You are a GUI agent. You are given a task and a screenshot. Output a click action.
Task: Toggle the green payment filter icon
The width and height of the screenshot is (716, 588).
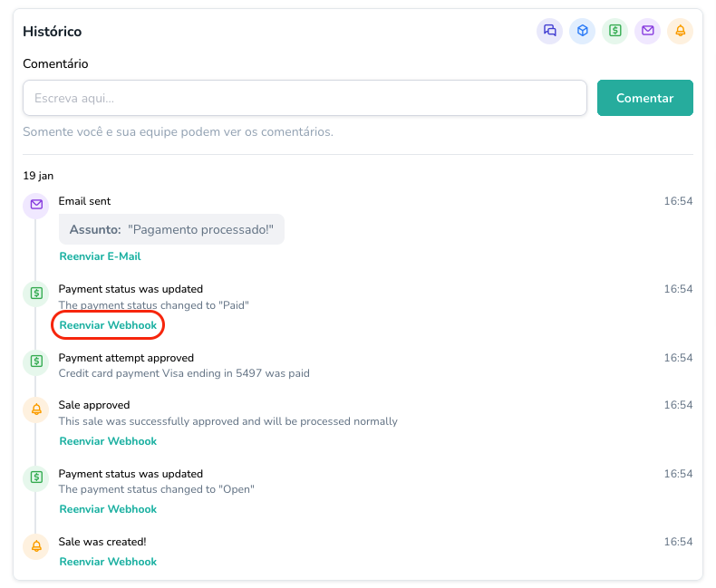pyautogui.click(x=615, y=31)
